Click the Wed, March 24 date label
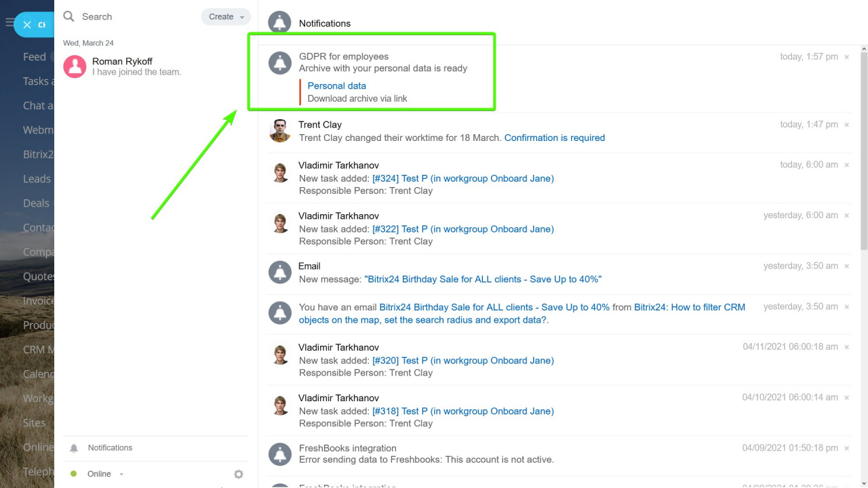 (x=88, y=43)
